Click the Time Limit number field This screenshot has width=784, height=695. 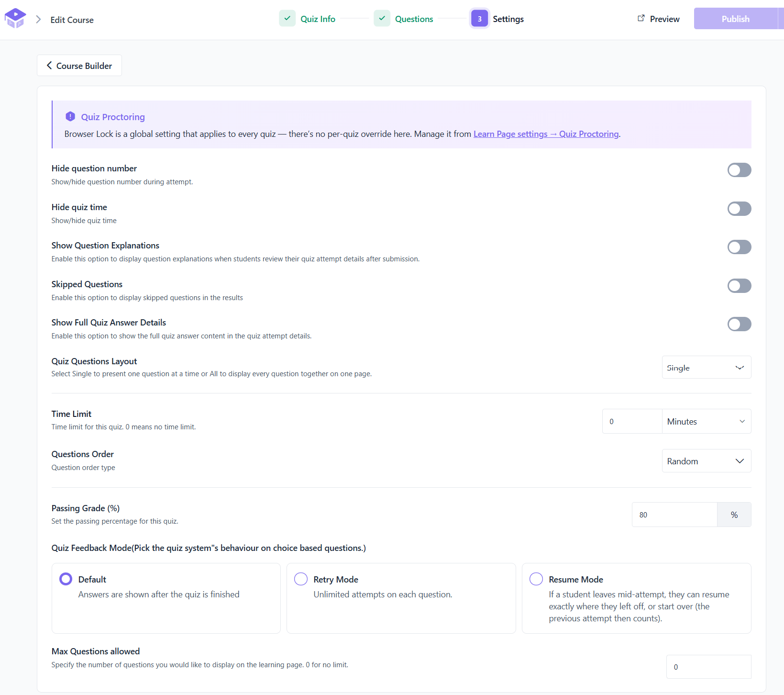coord(632,421)
